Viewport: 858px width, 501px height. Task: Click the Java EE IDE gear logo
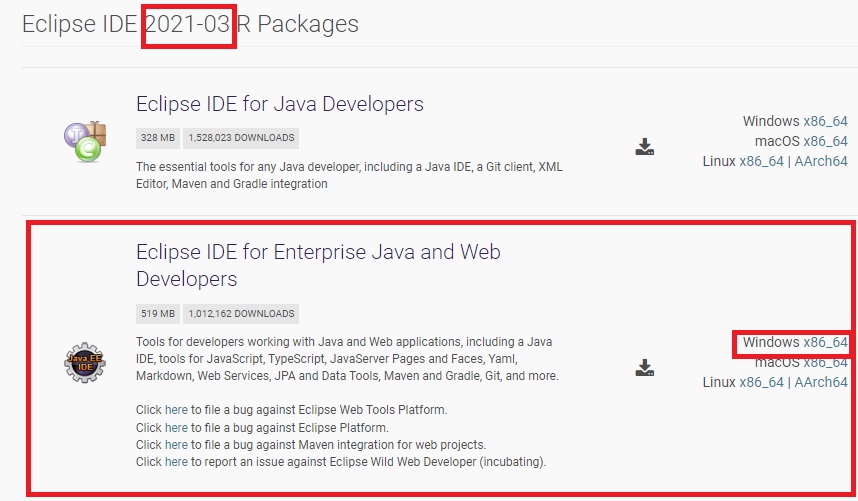pos(85,363)
